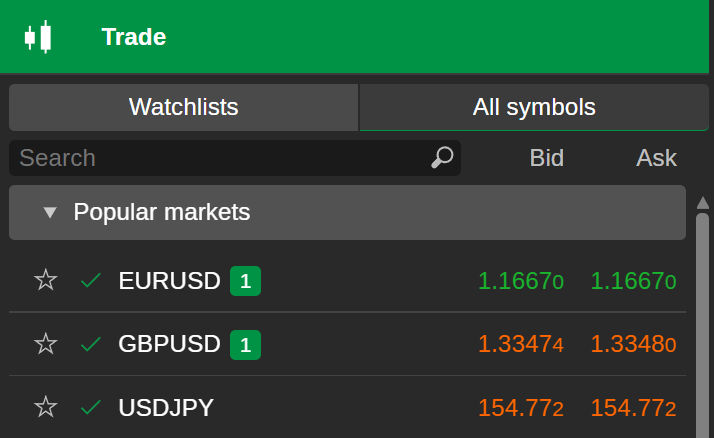This screenshot has height=438, width=714.
Task: Click the USDJPY bid price
Action: 520,408
